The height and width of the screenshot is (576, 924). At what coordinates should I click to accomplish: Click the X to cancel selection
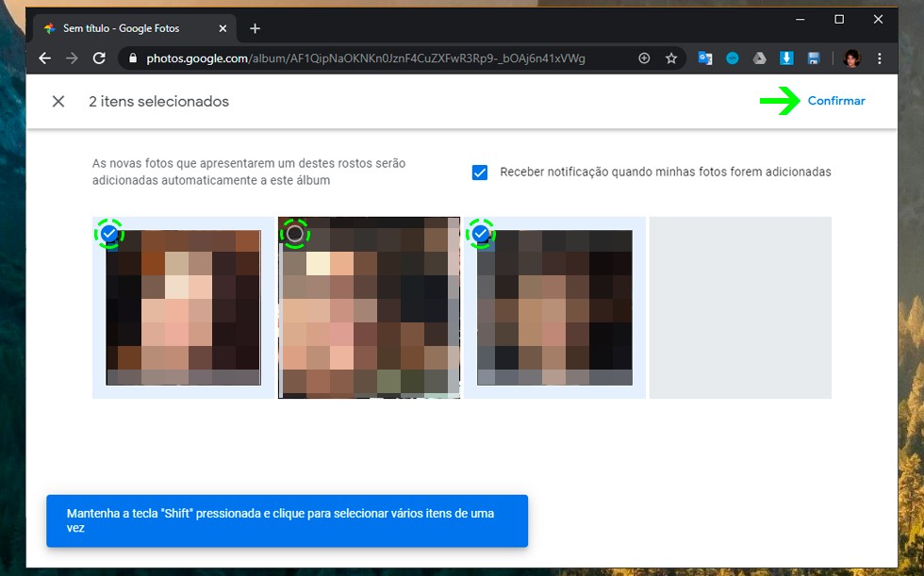[58, 102]
